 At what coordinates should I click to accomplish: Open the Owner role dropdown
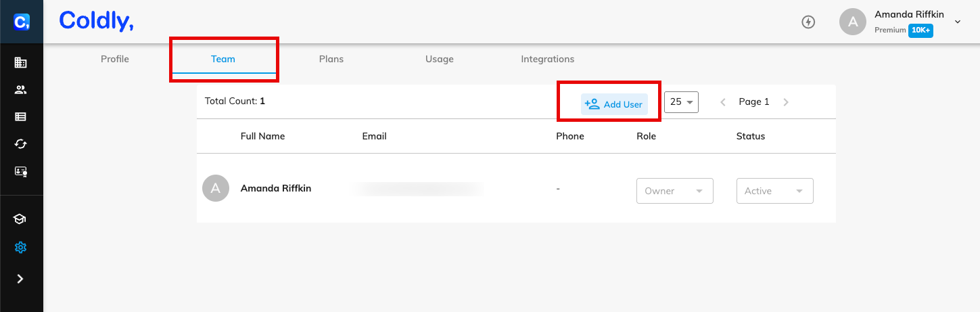[x=674, y=191]
